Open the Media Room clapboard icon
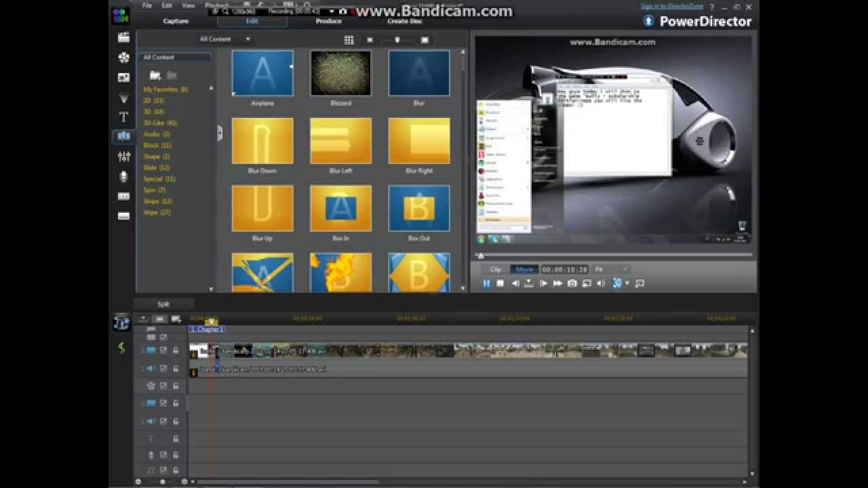The height and width of the screenshot is (488, 868). 123,38
